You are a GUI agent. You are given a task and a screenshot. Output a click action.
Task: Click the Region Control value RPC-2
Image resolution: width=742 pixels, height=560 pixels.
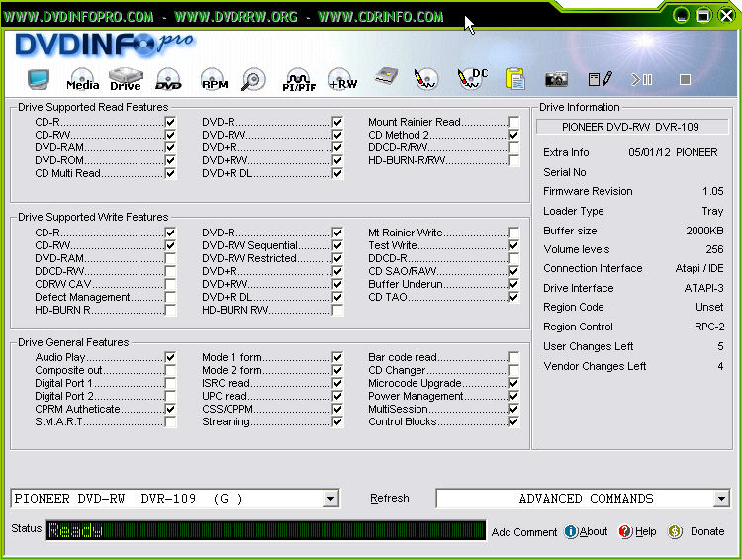point(709,327)
